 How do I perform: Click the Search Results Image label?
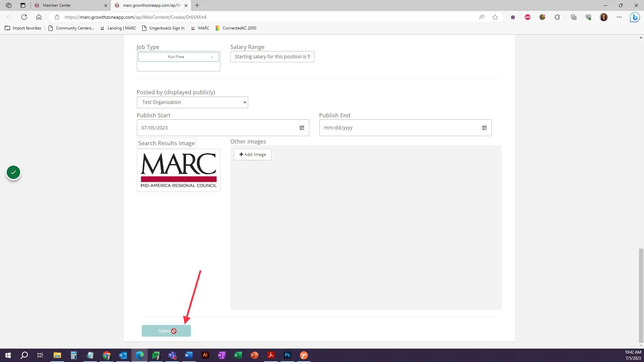point(166,143)
